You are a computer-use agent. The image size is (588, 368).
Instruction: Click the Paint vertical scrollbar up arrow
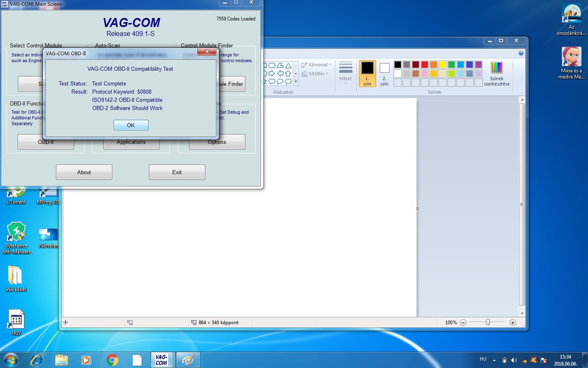coord(522,100)
